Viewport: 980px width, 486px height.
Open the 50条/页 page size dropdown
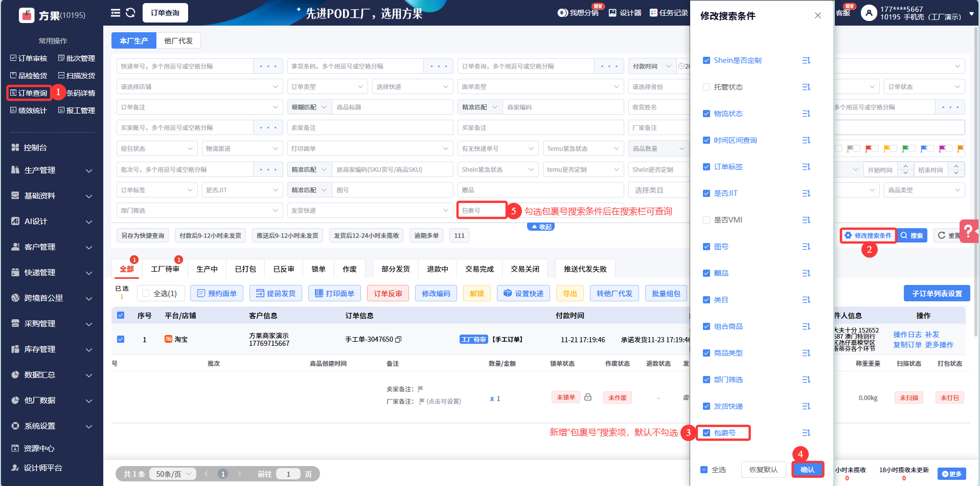pos(173,474)
